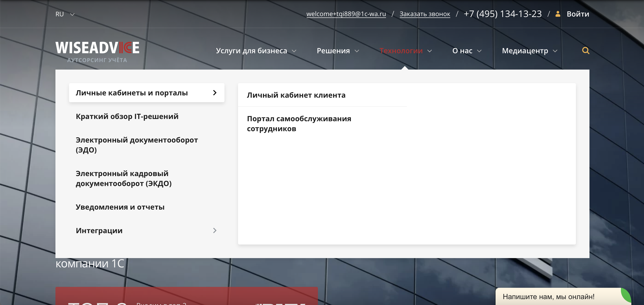Viewport: 644px width, 305px height.
Task: Click the АУТСОРСИНГ УЧЁТА tagline under logo
Action: coord(97,60)
